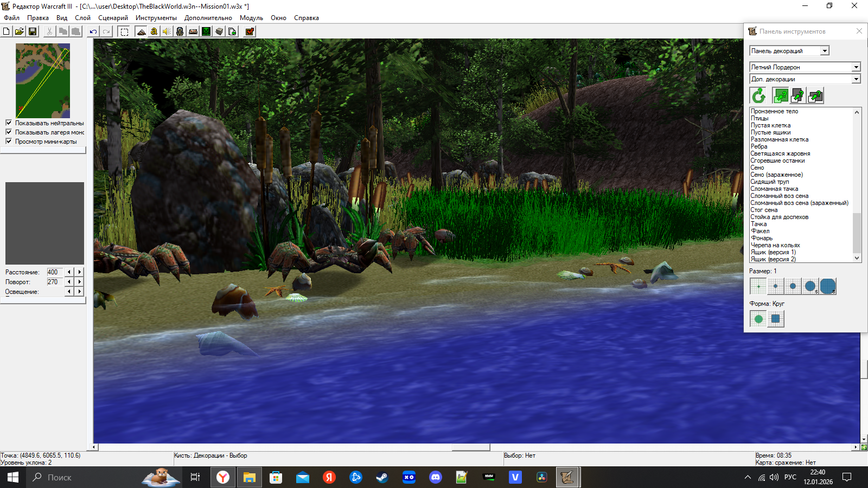
Task: Toggle 'Показывать нейтральны' checkbox
Action: tap(9, 123)
